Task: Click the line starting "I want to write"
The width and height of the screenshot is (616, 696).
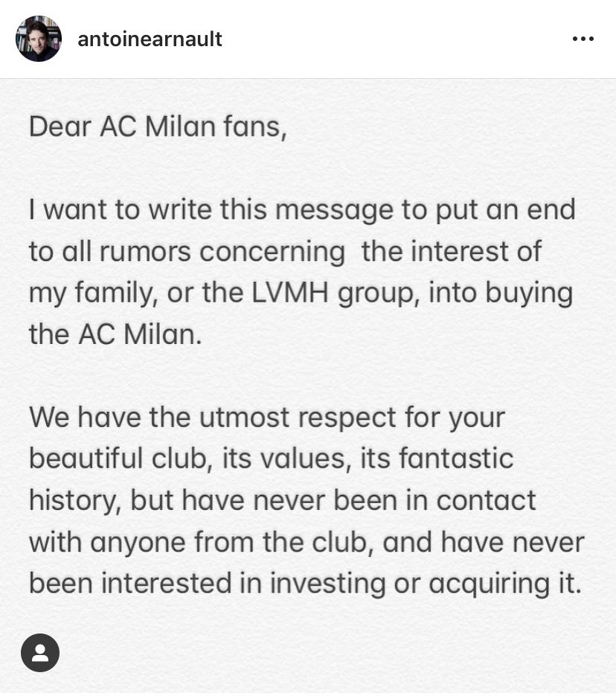Action: 302,210
